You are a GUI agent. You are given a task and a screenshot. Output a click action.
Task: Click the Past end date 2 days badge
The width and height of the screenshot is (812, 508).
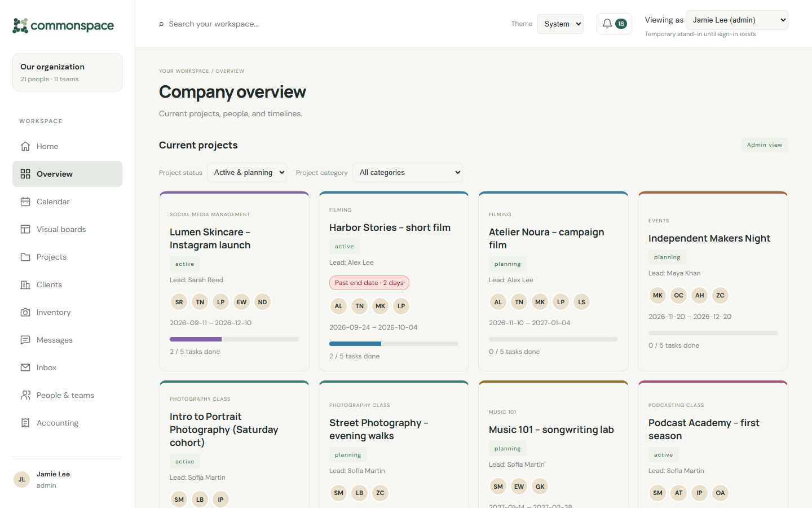coord(369,283)
